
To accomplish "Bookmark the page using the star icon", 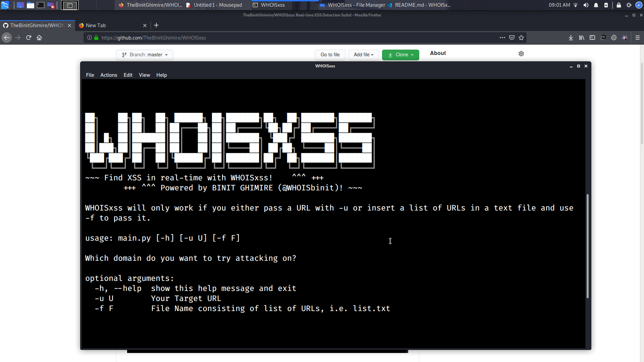I will pyautogui.click(x=522, y=38).
